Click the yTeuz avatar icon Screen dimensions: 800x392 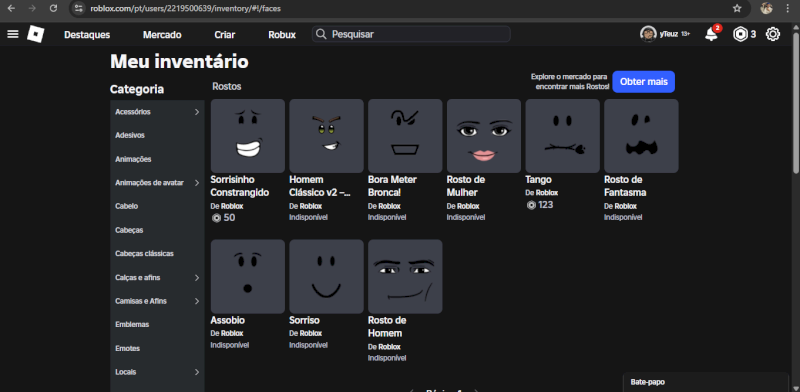tap(648, 34)
